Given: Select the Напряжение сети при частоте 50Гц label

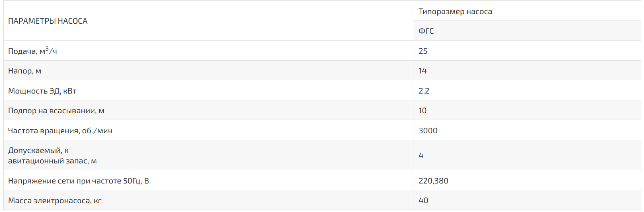Looking at the screenshot, I should pyautogui.click(x=78, y=181).
